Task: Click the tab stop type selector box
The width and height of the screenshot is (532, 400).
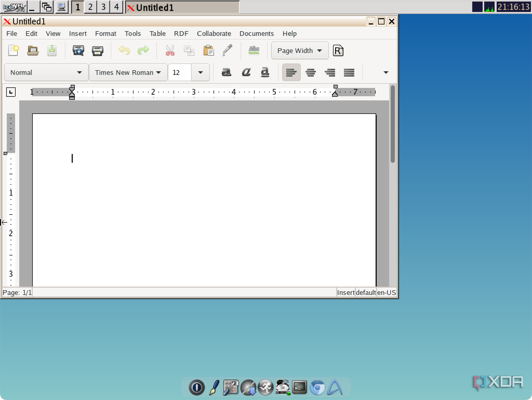Action: [x=11, y=92]
